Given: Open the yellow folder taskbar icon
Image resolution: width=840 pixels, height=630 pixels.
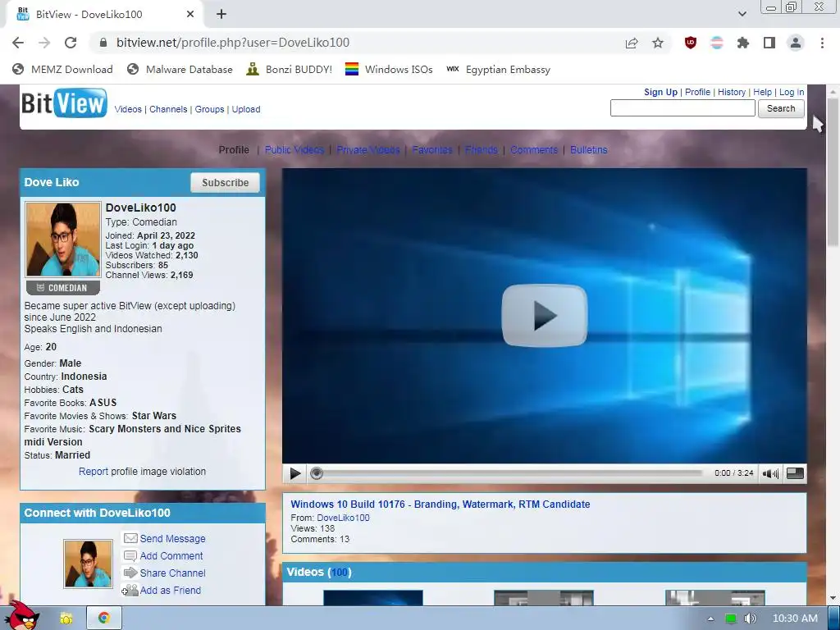Looking at the screenshot, I should click(66, 619).
